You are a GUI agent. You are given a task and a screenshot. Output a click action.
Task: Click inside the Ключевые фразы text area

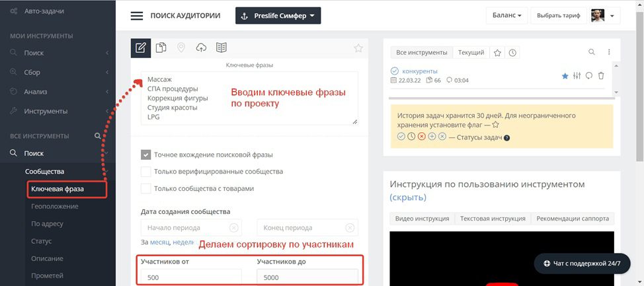coord(249,98)
